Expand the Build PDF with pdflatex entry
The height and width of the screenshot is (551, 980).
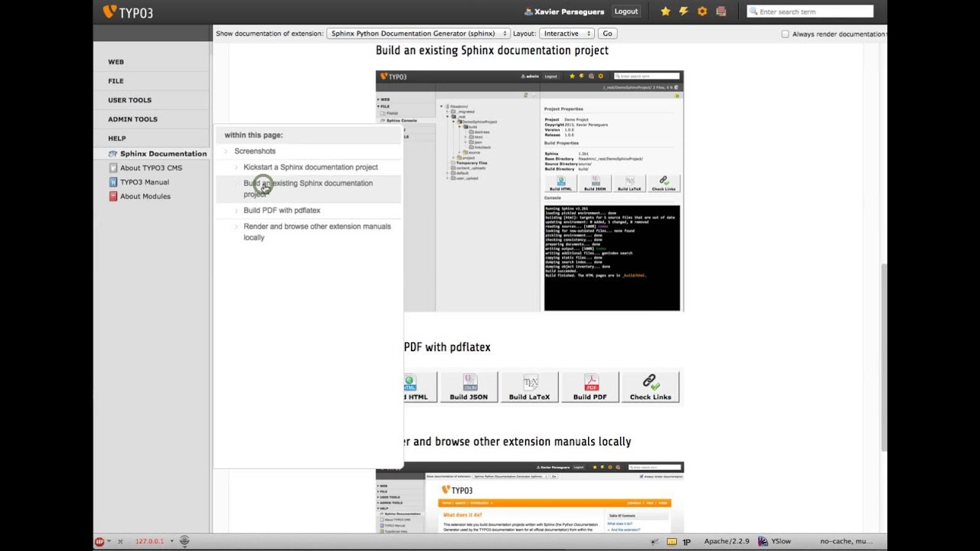(x=237, y=210)
